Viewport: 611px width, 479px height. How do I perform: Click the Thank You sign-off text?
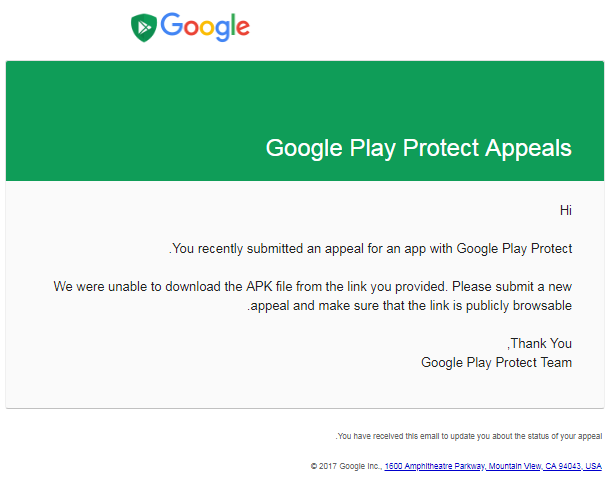tap(540, 344)
